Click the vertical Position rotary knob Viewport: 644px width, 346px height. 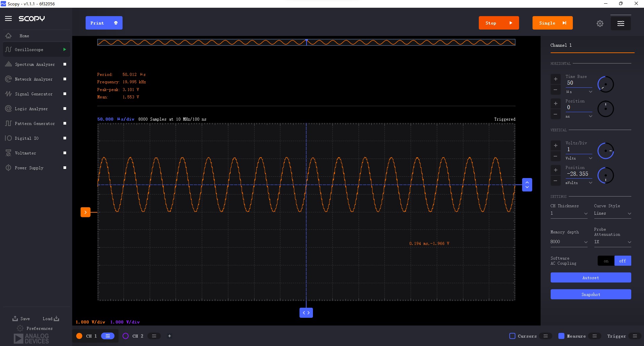(x=606, y=175)
